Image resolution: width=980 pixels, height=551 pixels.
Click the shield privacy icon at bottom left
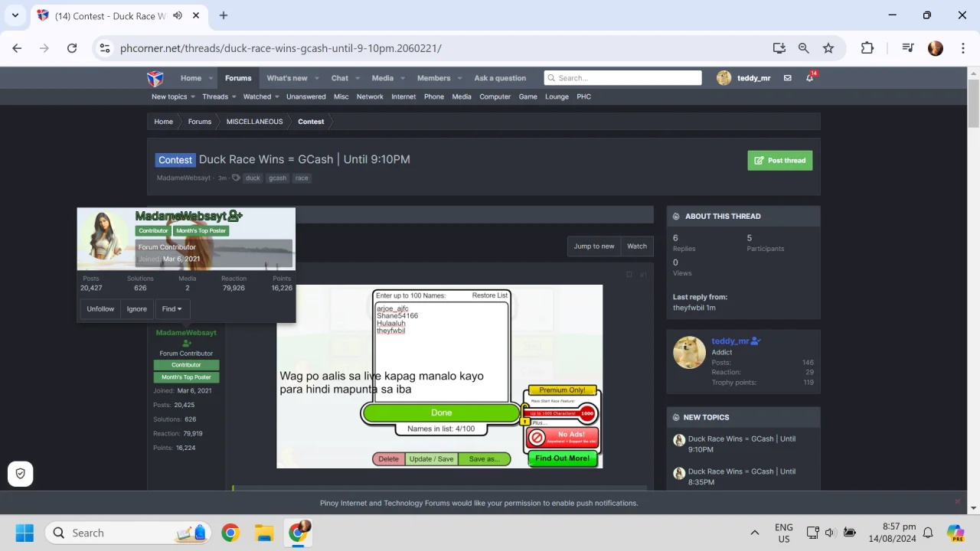pyautogui.click(x=21, y=474)
